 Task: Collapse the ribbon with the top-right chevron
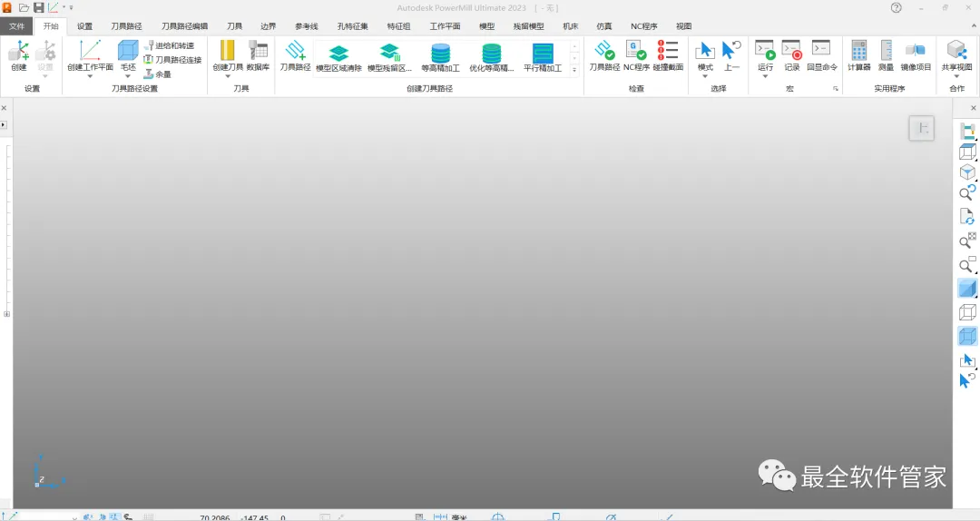[974, 26]
